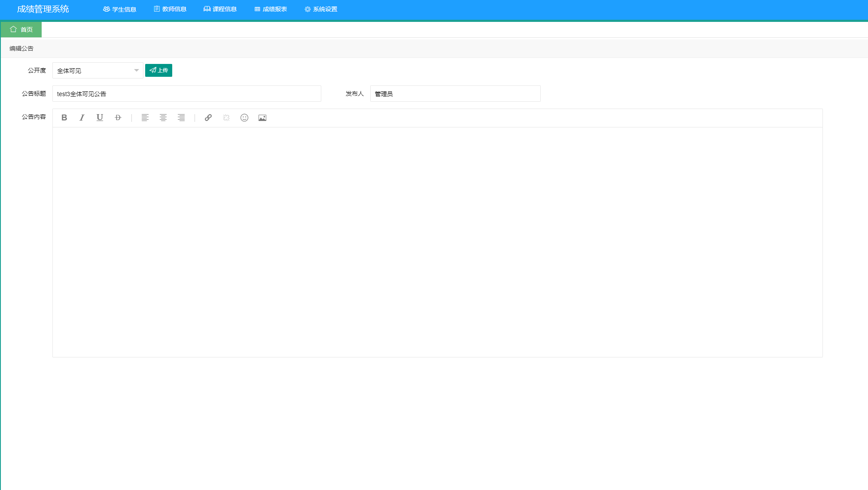Underline text in the announcement editor
868x490 pixels.
100,118
